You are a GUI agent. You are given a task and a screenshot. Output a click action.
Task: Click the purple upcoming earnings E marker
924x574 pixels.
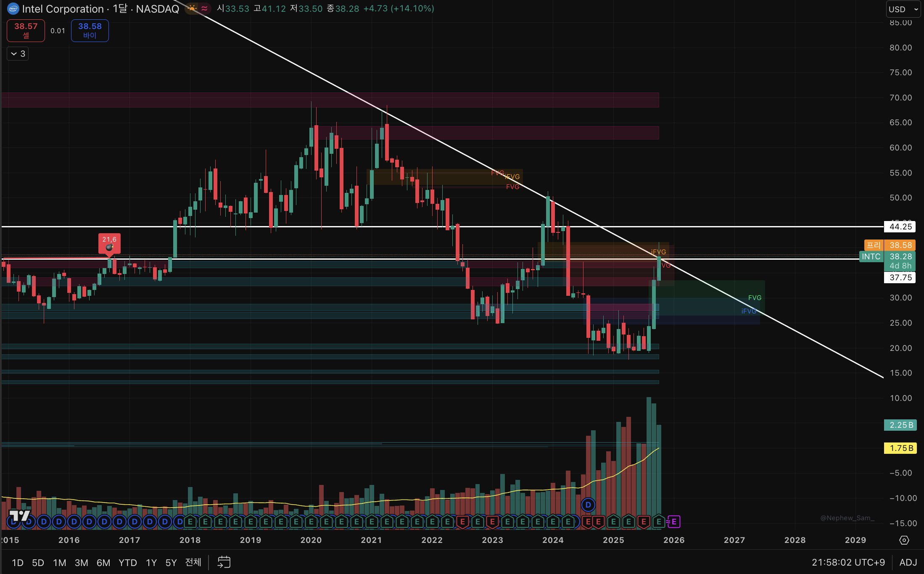click(x=674, y=522)
